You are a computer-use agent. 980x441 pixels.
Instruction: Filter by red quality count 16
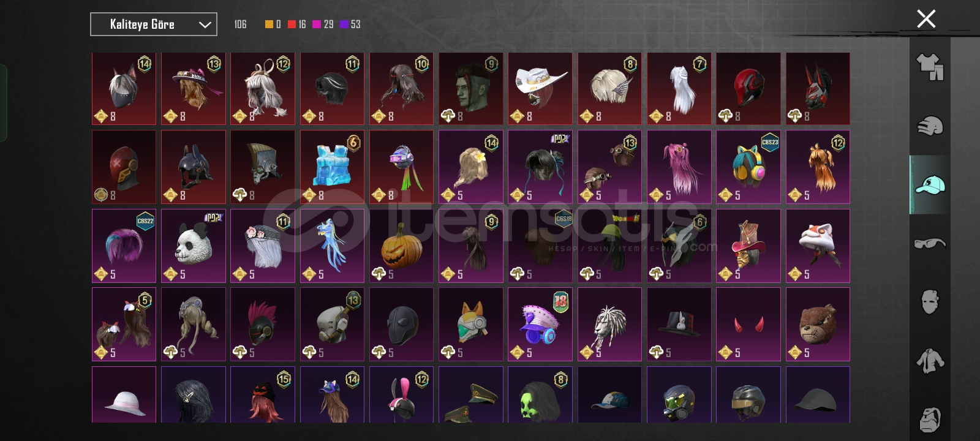(x=297, y=24)
